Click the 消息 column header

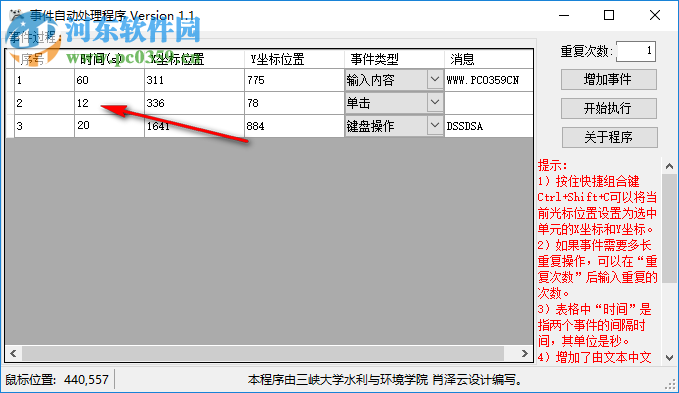coord(488,59)
